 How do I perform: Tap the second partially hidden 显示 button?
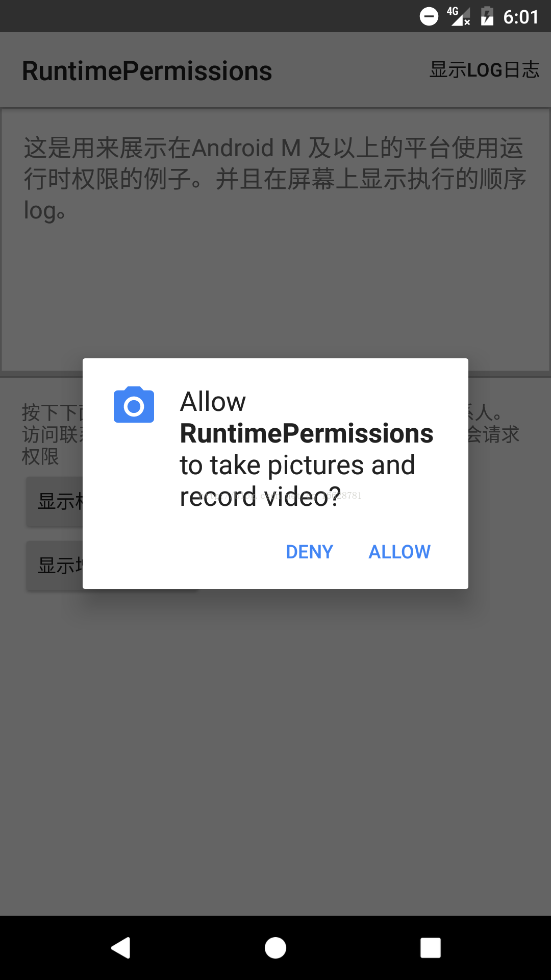pos(55,566)
